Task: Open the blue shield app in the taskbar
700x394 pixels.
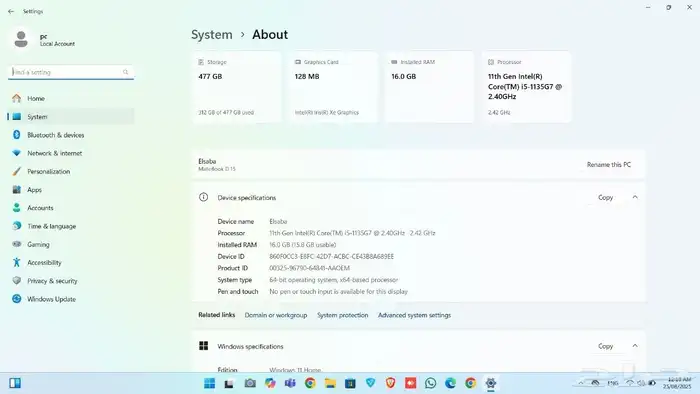Action: (371, 383)
